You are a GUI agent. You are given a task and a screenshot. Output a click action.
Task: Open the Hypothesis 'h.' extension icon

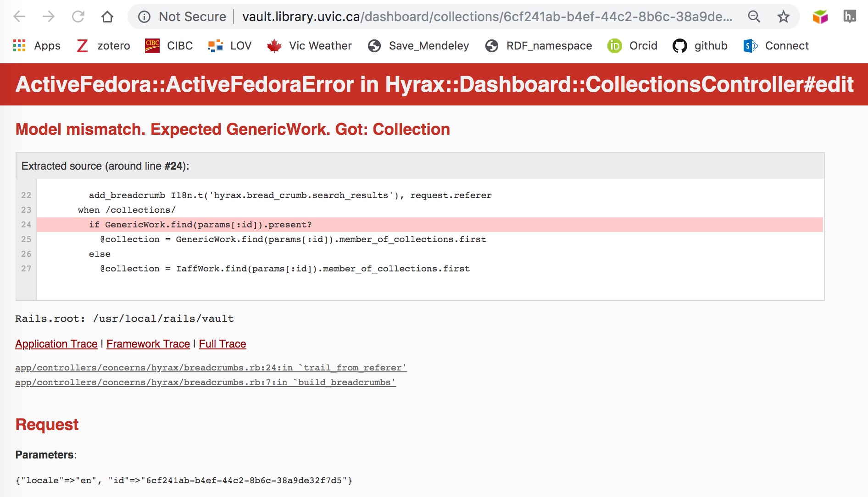pos(850,17)
